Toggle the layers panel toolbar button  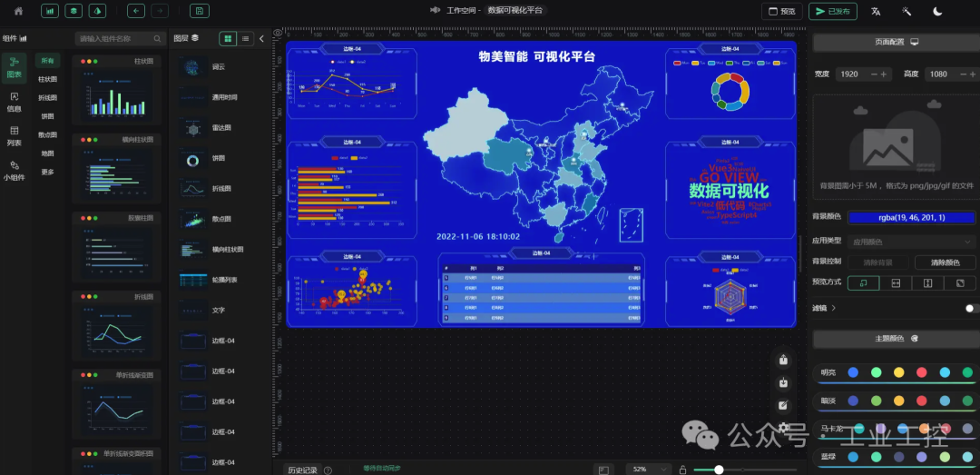73,11
